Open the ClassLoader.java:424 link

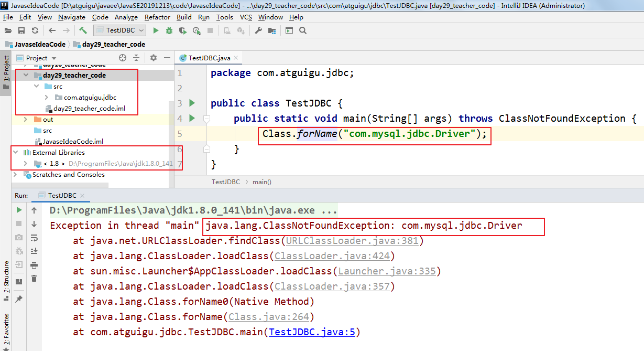click(x=332, y=256)
